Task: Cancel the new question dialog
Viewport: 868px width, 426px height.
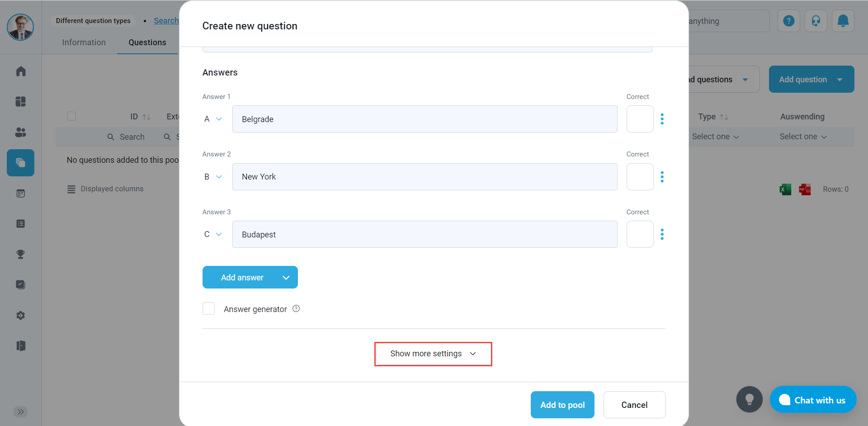Action: tap(634, 405)
